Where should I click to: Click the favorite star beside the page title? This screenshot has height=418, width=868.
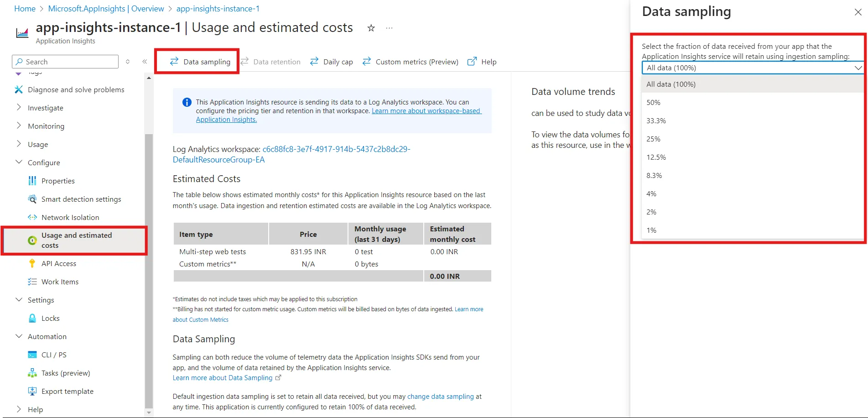(x=371, y=28)
